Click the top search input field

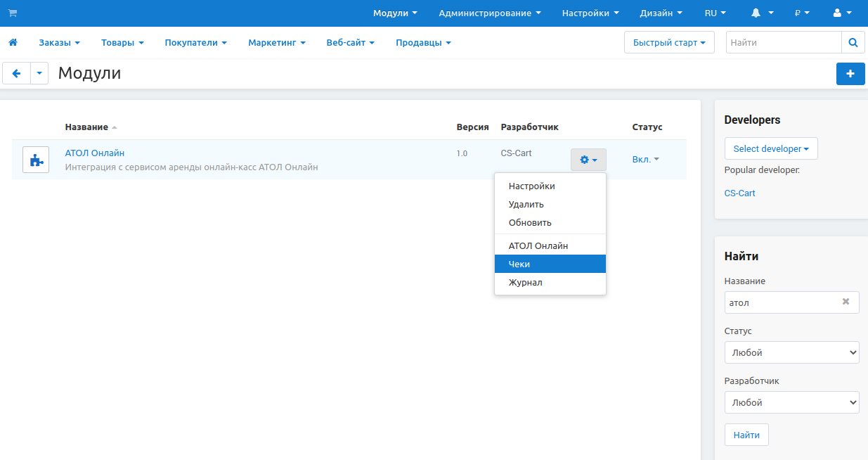pos(783,43)
